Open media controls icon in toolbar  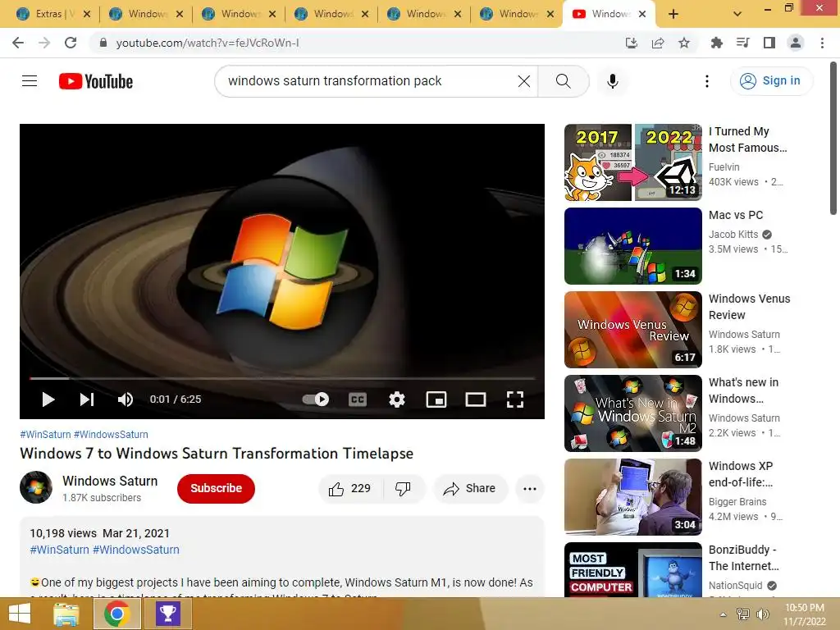pos(742,43)
